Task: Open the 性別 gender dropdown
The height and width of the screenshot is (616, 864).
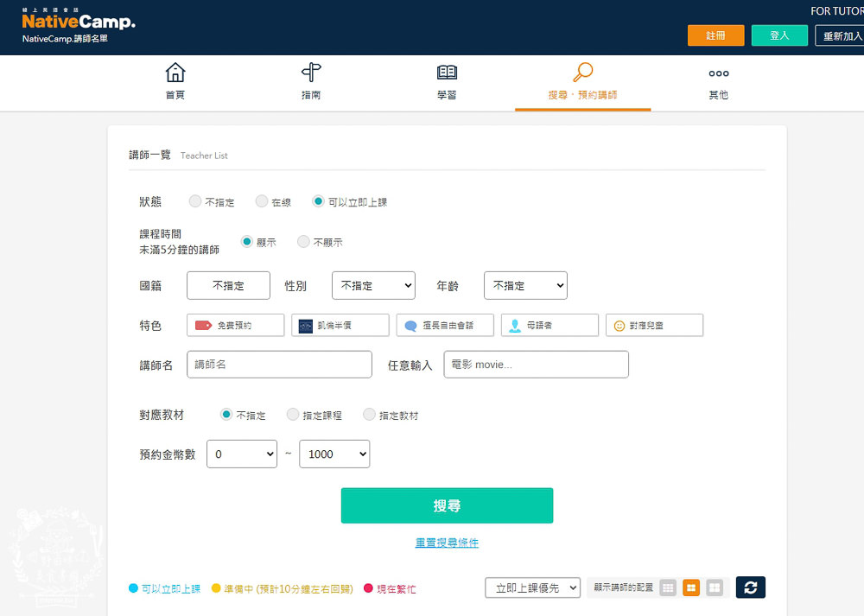Action: [373, 285]
